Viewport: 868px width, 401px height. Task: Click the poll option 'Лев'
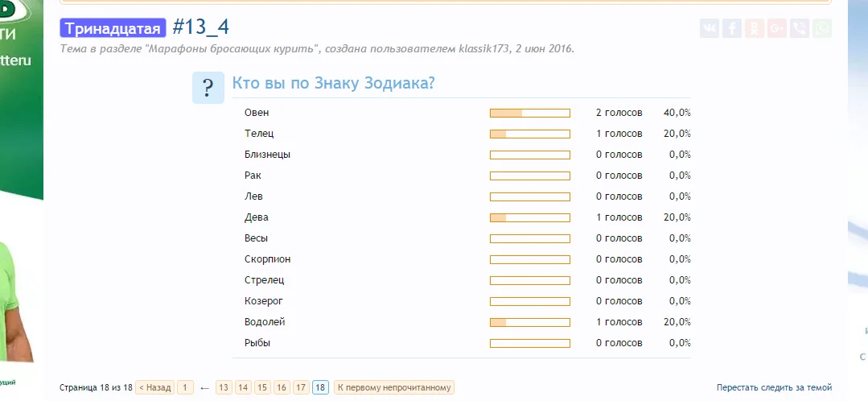[x=253, y=196]
